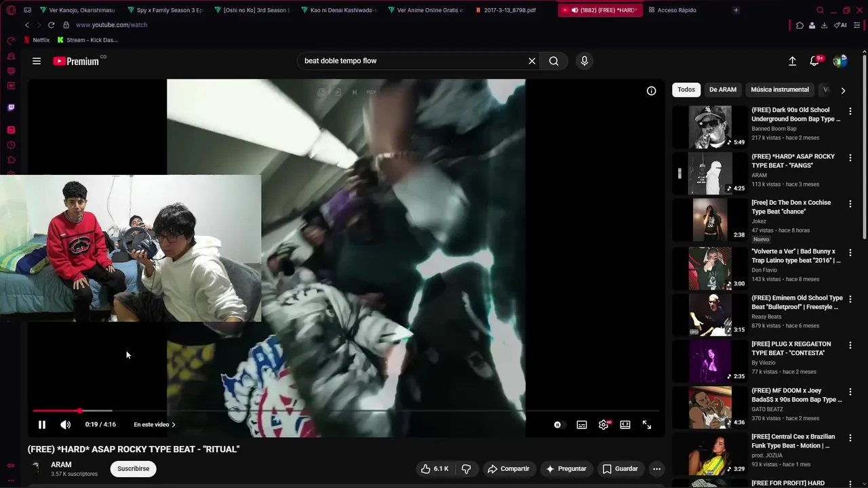
Task: Switch to Kao ni Denai Kashiwada tab
Action: (x=338, y=10)
